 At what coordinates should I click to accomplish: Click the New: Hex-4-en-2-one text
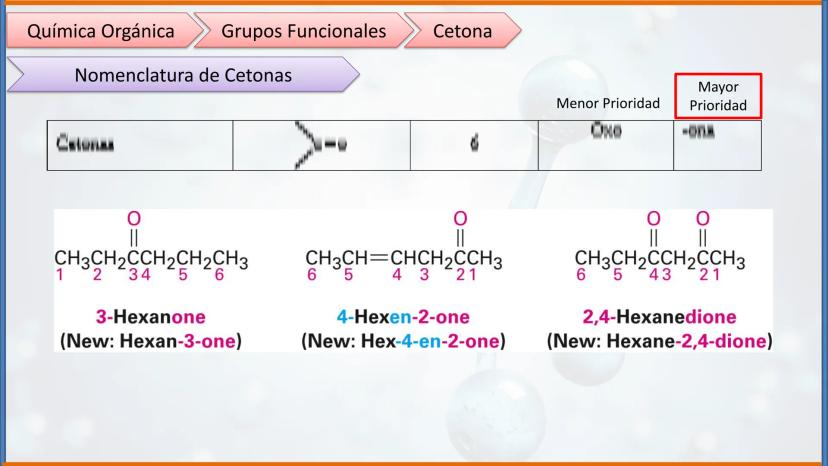[404, 341]
